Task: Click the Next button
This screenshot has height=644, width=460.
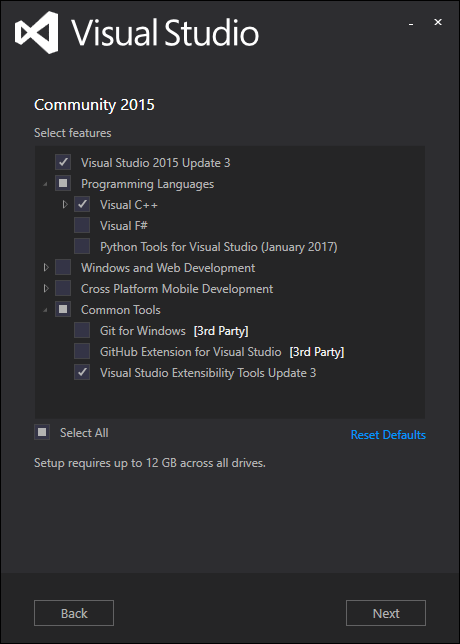Action: point(386,613)
